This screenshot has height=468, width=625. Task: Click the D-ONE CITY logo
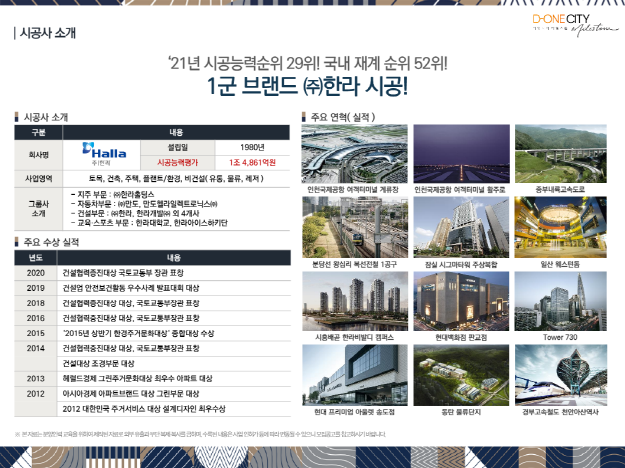[x=560, y=23]
